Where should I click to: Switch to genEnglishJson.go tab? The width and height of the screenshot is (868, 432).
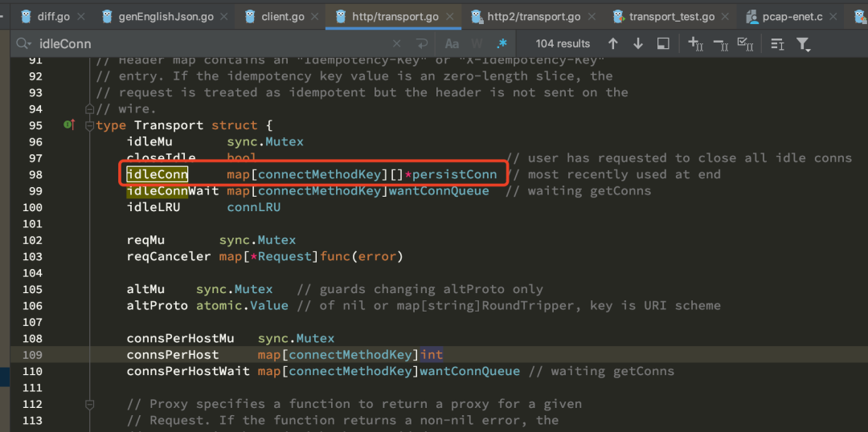166,17
